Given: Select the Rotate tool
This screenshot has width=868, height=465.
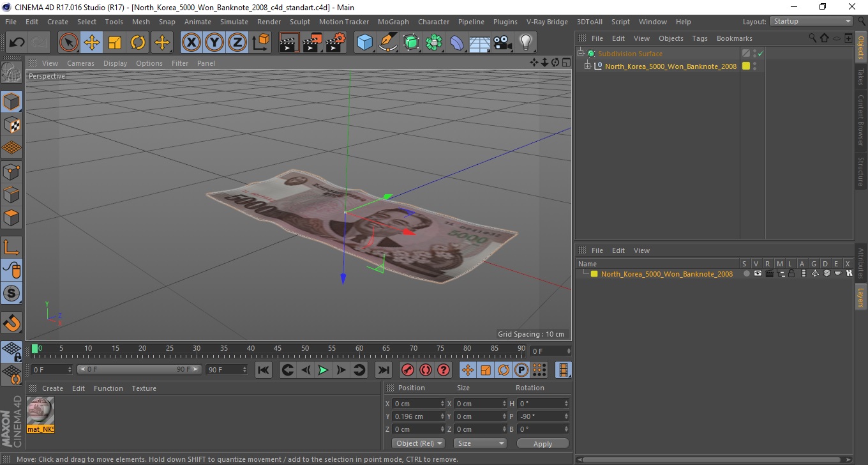Looking at the screenshot, I should (138, 43).
